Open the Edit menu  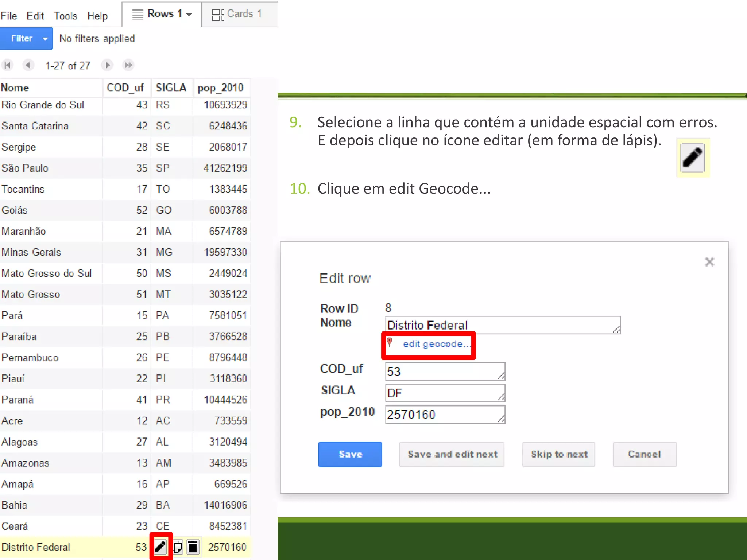[x=35, y=16]
